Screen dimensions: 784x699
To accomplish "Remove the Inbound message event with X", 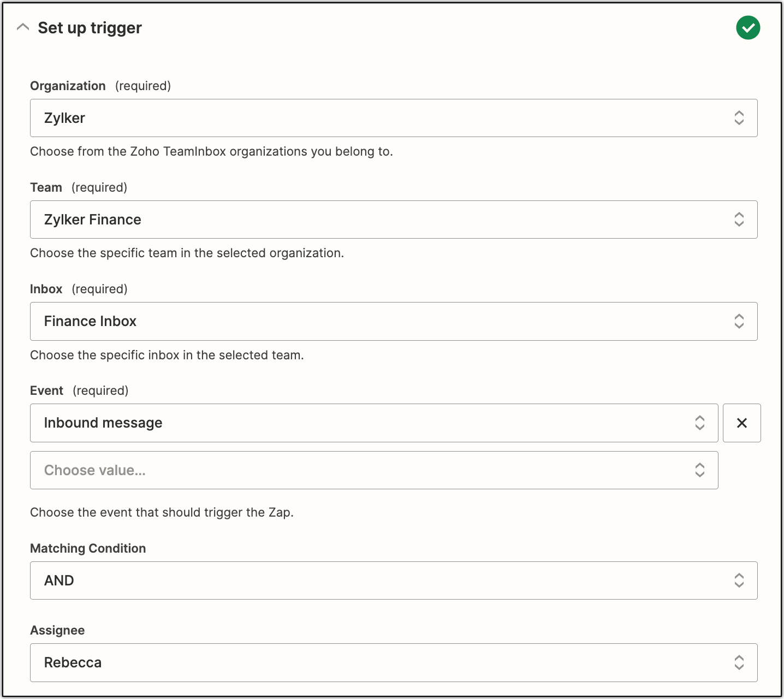I will point(741,423).
